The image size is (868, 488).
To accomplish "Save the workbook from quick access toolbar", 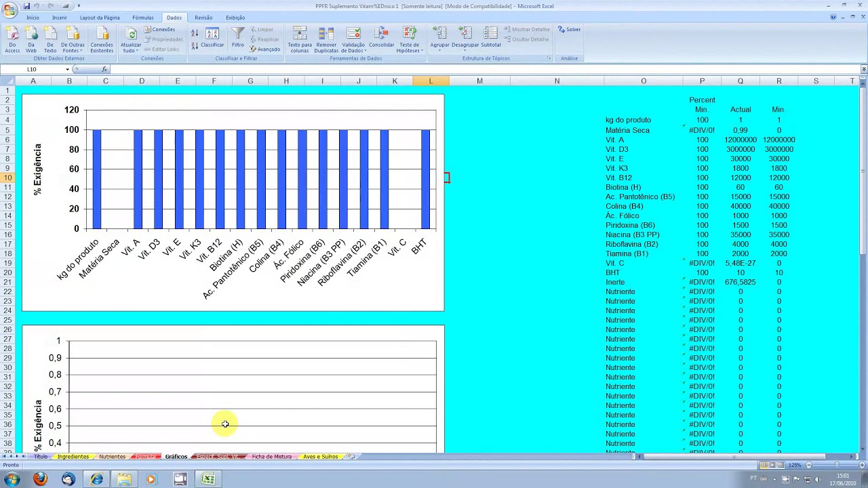I will [27, 6].
